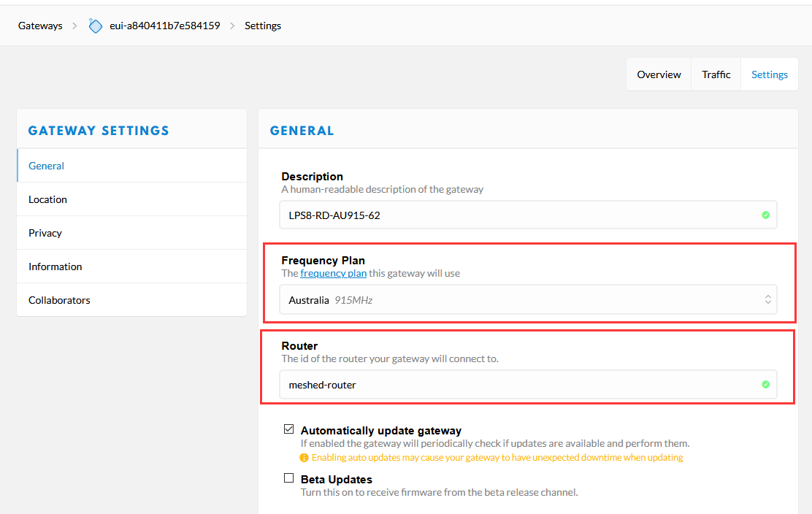Image resolution: width=812 pixels, height=514 pixels.
Task: Open eui-a840411b7e584159 breadcrumb link
Action: 165,26
